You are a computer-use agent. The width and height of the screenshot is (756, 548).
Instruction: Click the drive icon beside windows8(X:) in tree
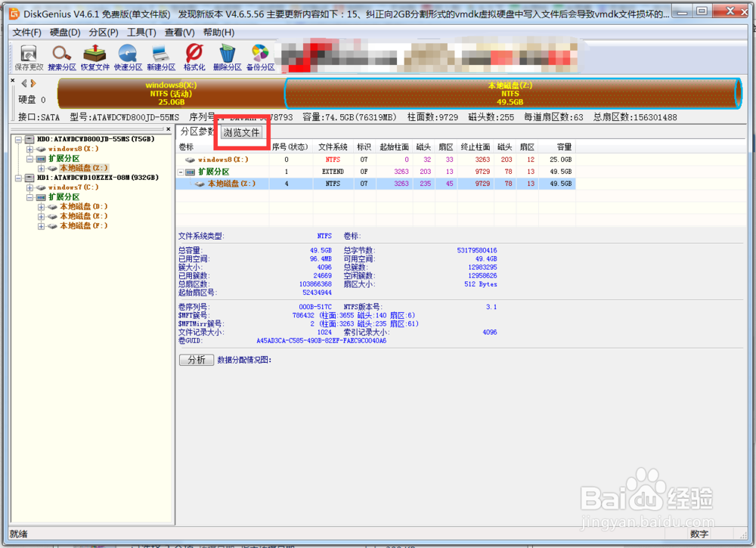(41, 149)
